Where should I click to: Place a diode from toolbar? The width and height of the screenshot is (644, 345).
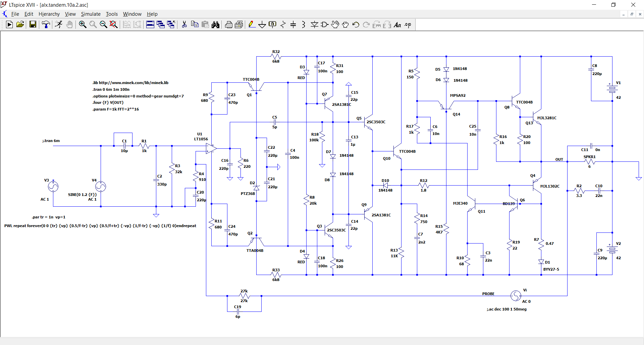tap(314, 24)
